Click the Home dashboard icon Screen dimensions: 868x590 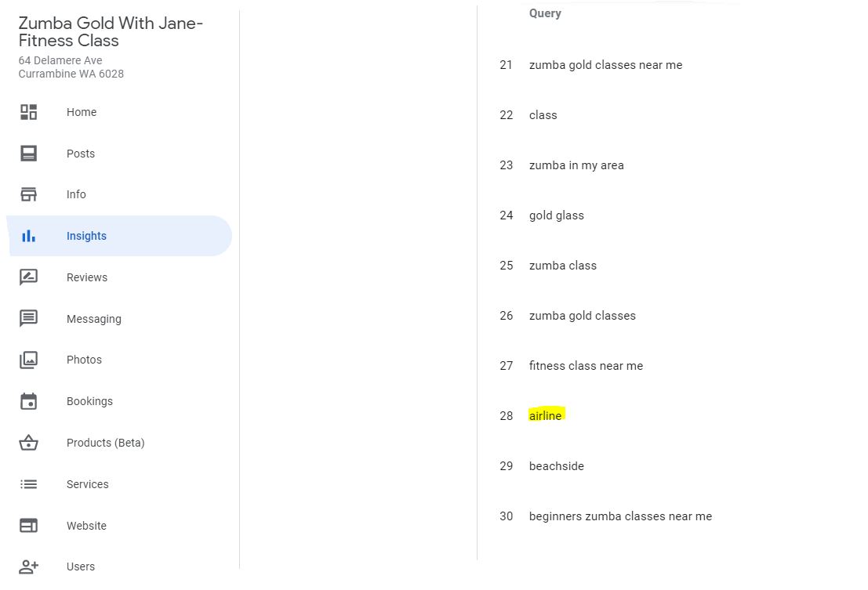29,112
